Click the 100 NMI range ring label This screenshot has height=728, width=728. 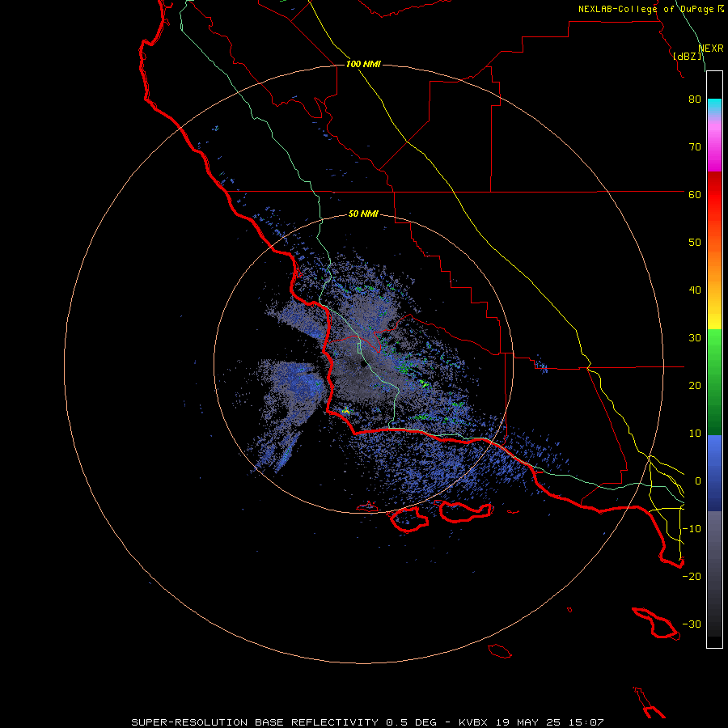[363, 64]
